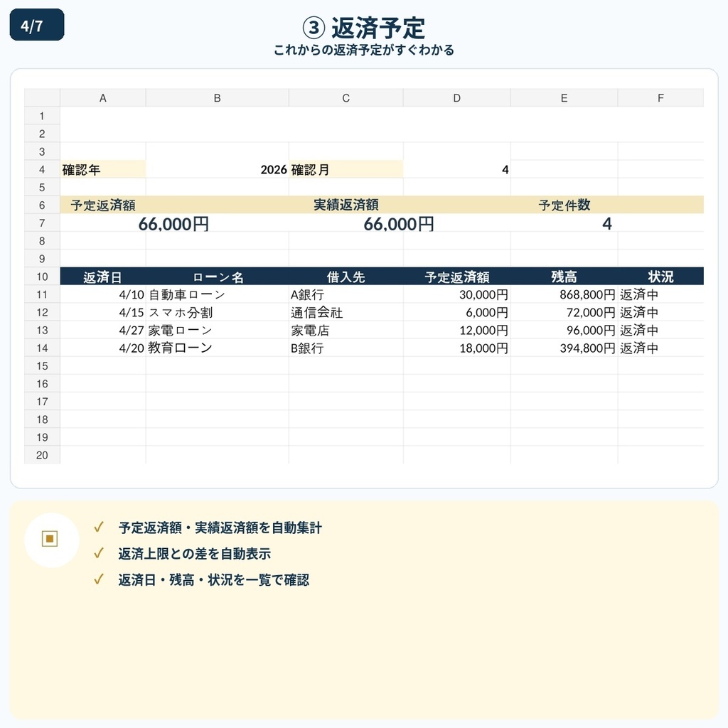Select row 10 header number
Screen dimensions: 728x728
coord(42,277)
